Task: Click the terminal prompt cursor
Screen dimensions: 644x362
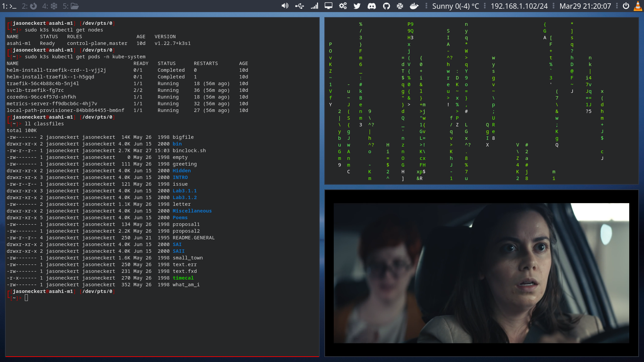Action: click(26, 298)
